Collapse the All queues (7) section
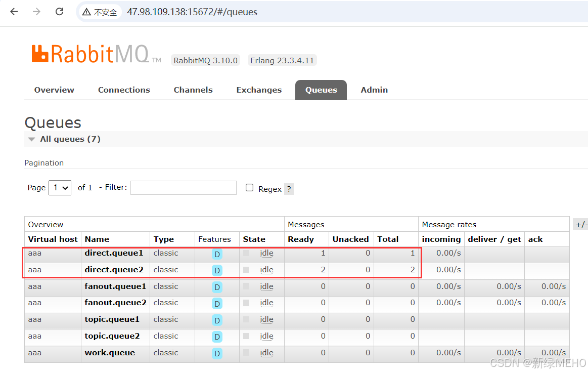 [x=31, y=139]
